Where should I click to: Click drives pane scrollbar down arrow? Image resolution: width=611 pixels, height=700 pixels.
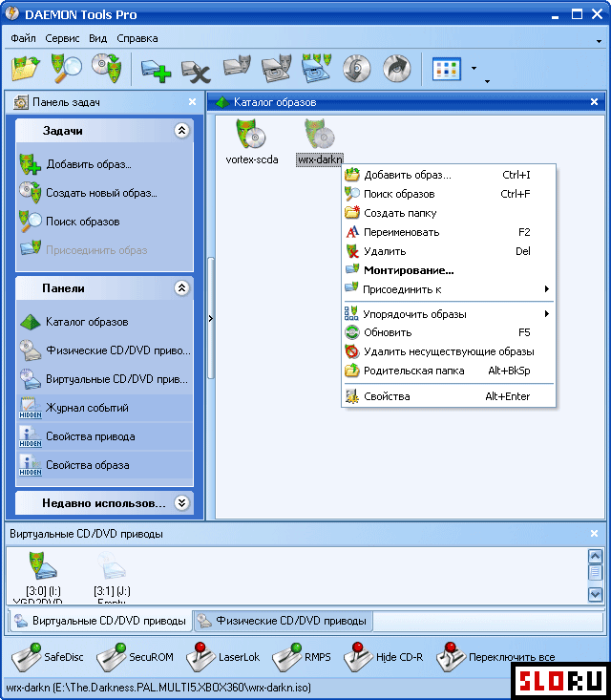coord(596,595)
